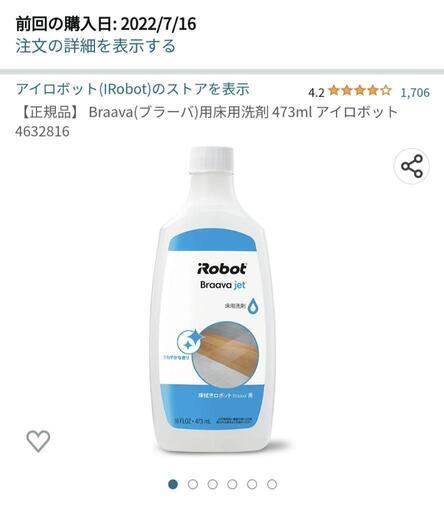Open the 1,706 reviews count link

tap(415, 92)
